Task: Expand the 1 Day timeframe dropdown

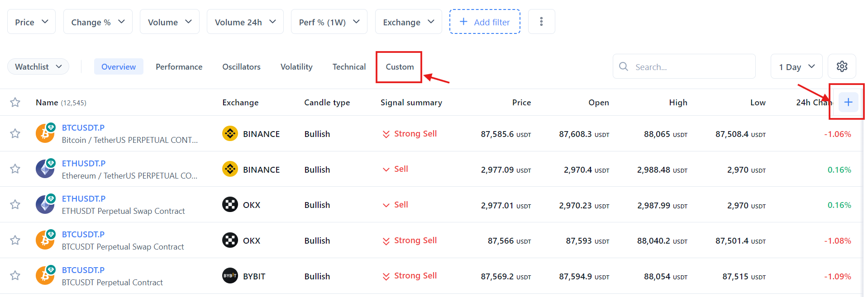Action: pos(796,66)
